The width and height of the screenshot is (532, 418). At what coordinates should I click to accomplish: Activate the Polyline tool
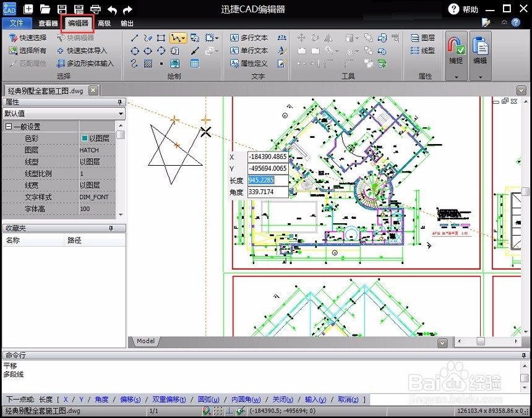click(176, 38)
